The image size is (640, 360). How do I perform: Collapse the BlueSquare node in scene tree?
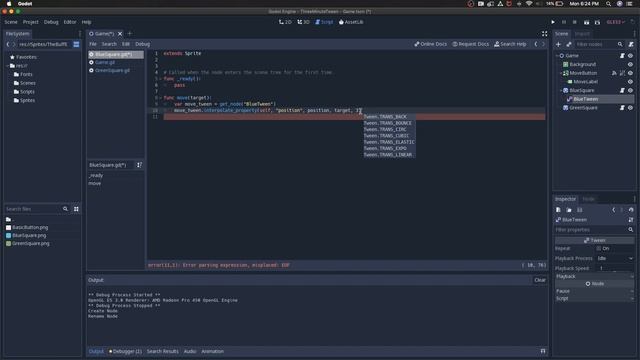point(561,90)
